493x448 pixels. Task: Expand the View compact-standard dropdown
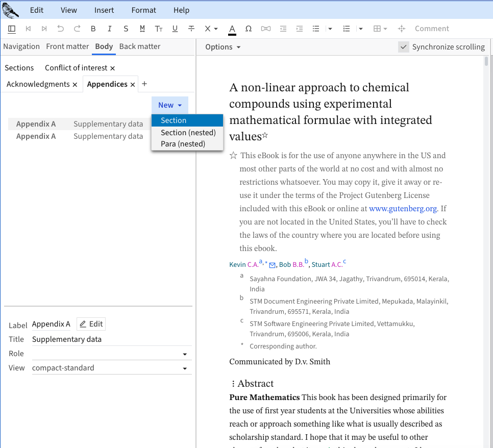184,368
